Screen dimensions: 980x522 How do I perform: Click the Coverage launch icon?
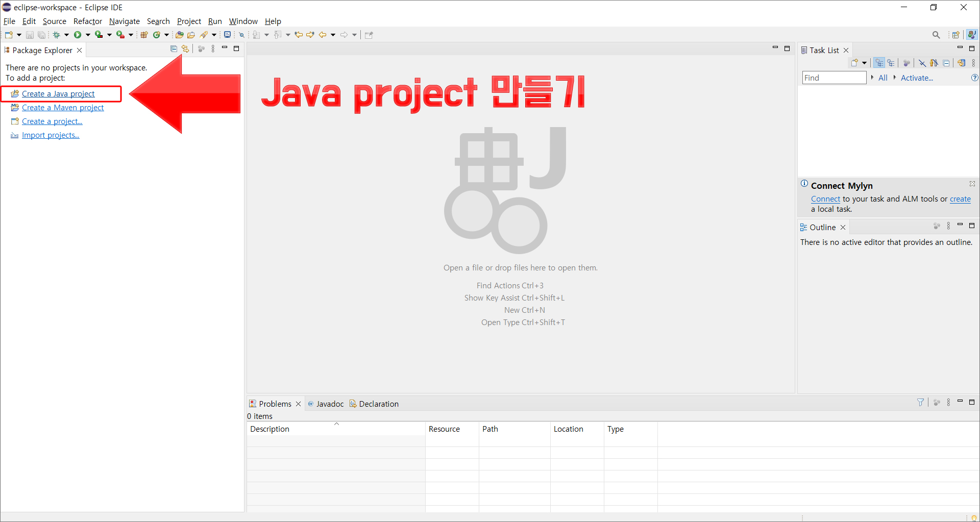tap(99, 35)
